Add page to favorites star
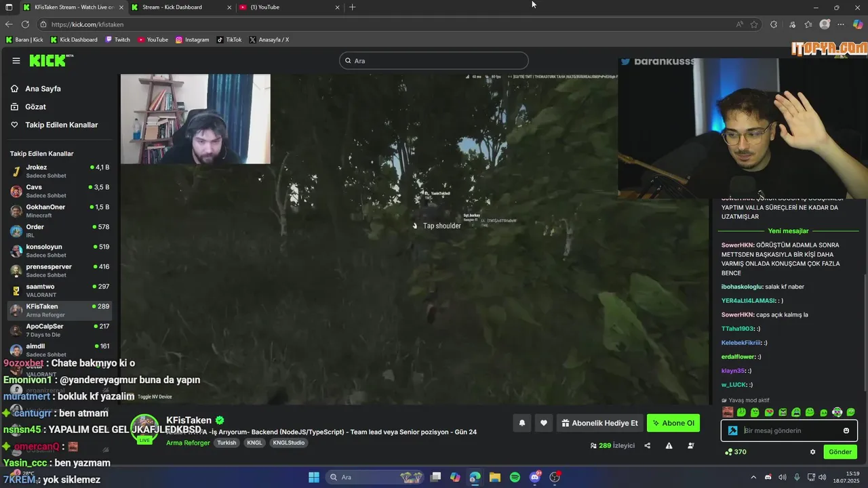Image resolution: width=868 pixels, height=488 pixels. 754,24
